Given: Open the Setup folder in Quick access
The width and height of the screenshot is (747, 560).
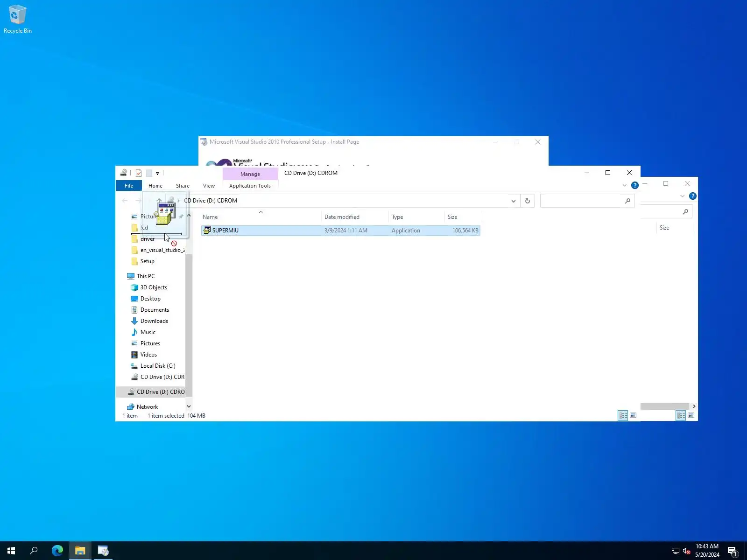Looking at the screenshot, I should pyautogui.click(x=148, y=261).
